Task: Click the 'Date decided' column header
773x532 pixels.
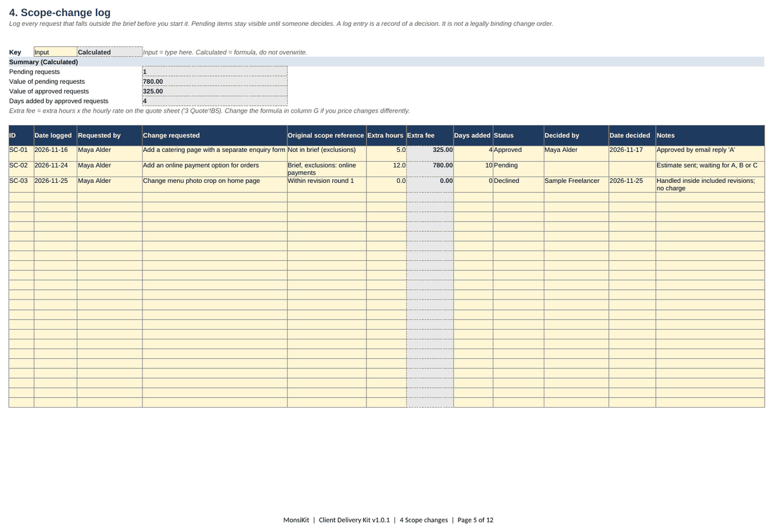Action: 632,135
